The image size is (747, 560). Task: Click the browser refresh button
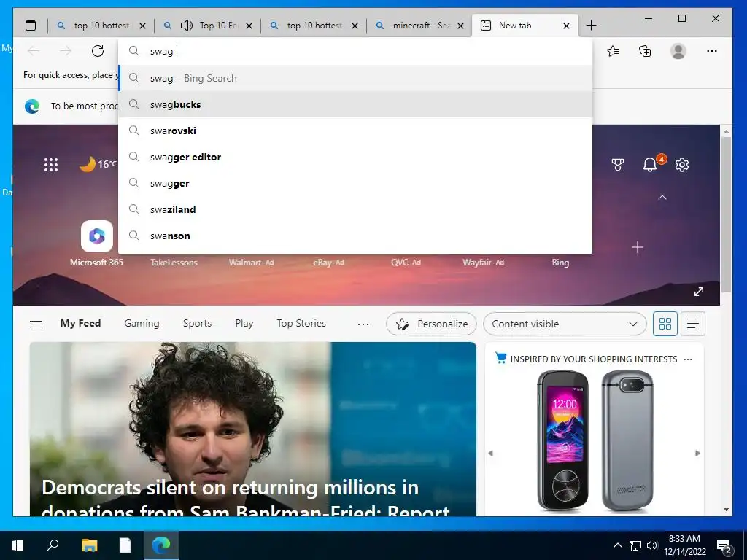(98, 51)
